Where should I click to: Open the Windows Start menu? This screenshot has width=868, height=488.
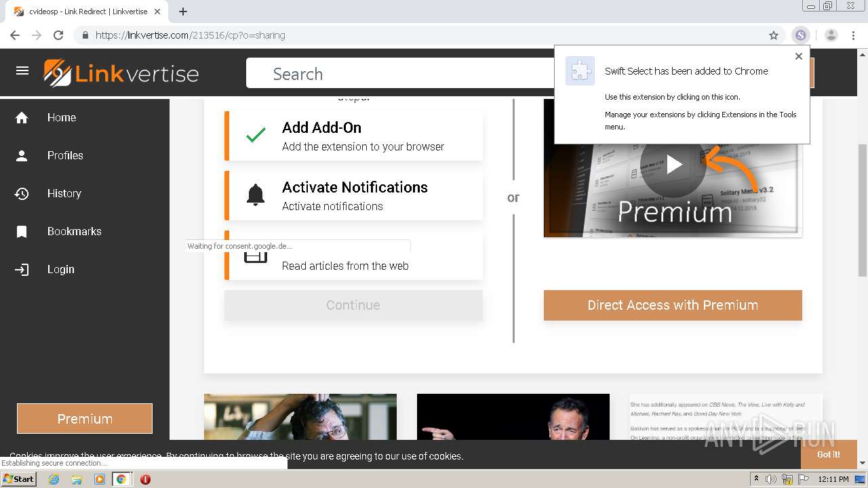19,479
